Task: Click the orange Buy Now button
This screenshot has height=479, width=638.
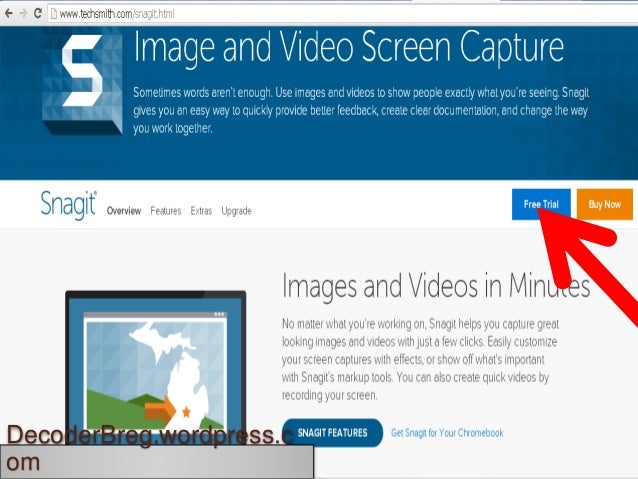Action: (605, 204)
